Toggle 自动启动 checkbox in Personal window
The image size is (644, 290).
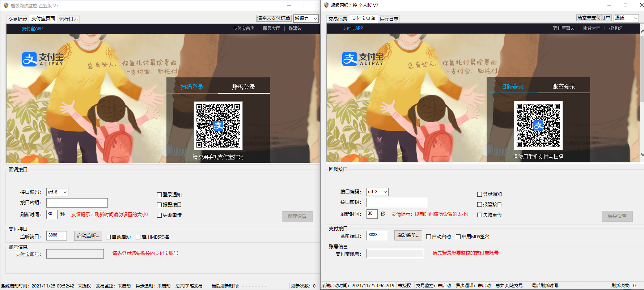(x=428, y=236)
